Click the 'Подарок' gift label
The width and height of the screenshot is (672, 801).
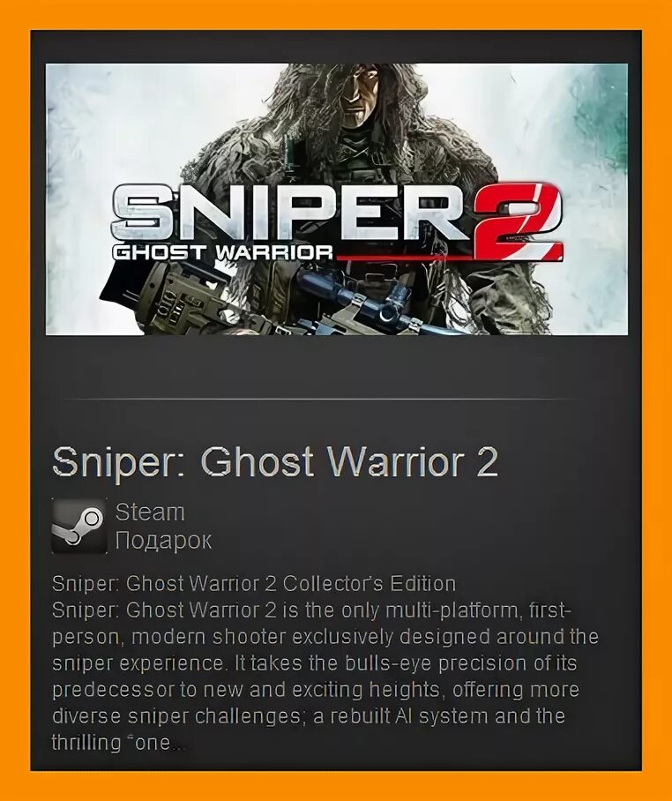click(163, 541)
